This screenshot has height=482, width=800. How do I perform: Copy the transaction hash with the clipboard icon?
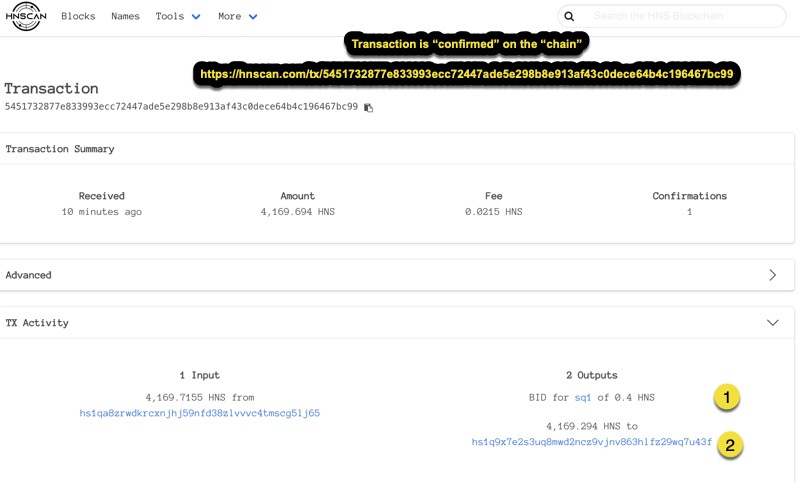point(368,107)
